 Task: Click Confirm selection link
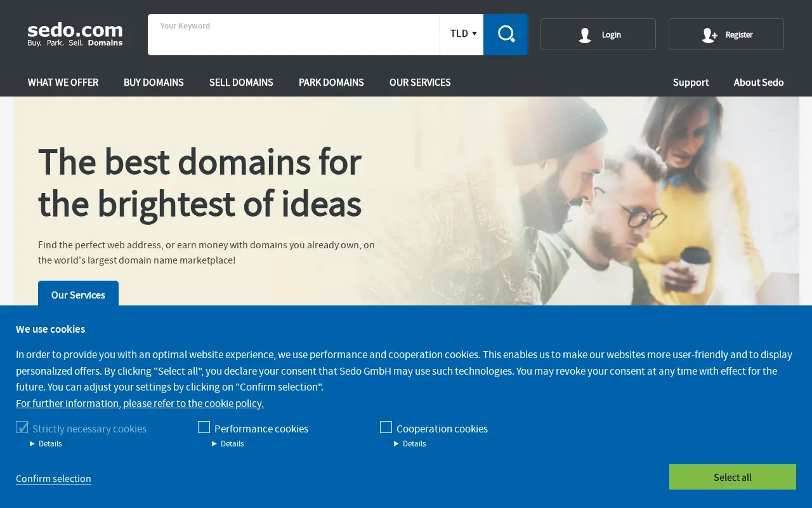[53, 479]
